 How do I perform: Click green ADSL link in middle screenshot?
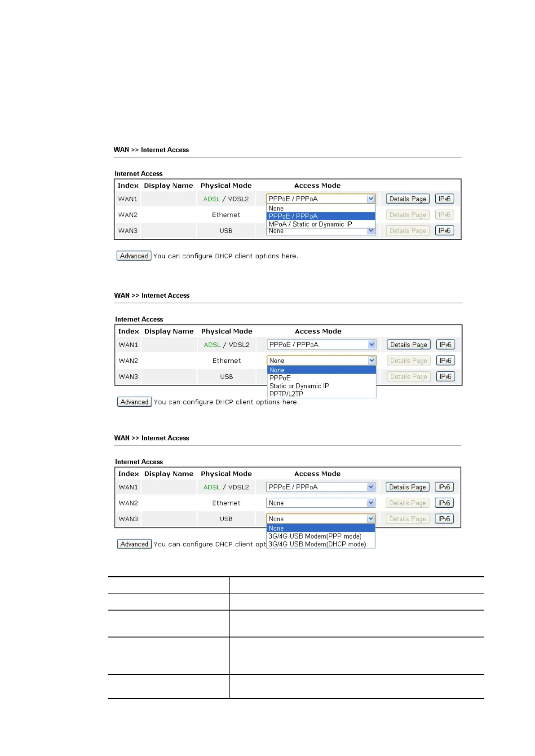pyautogui.click(x=212, y=345)
